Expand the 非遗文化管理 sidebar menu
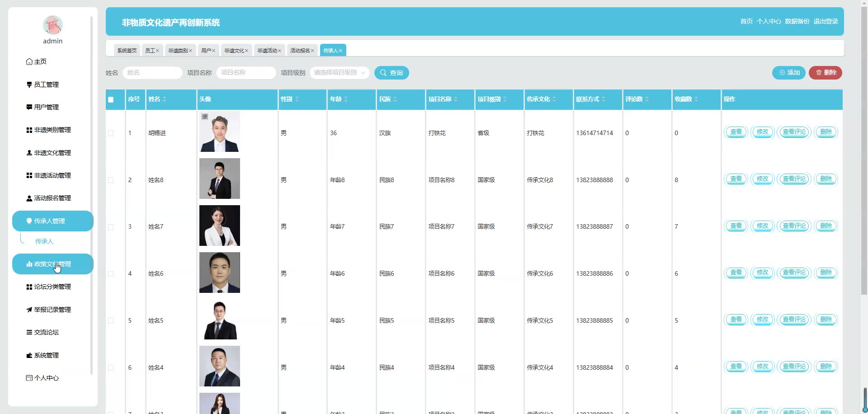The image size is (868, 414). [x=52, y=153]
